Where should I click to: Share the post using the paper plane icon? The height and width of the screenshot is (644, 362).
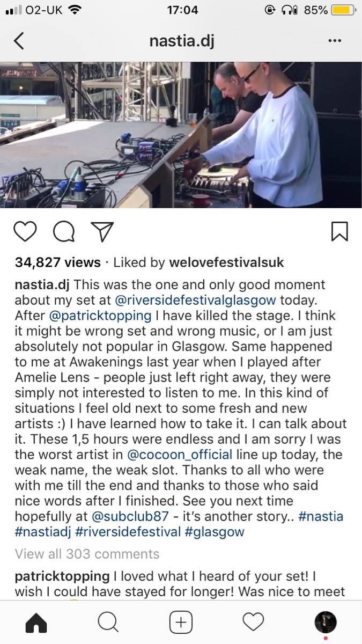click(102, 231)
